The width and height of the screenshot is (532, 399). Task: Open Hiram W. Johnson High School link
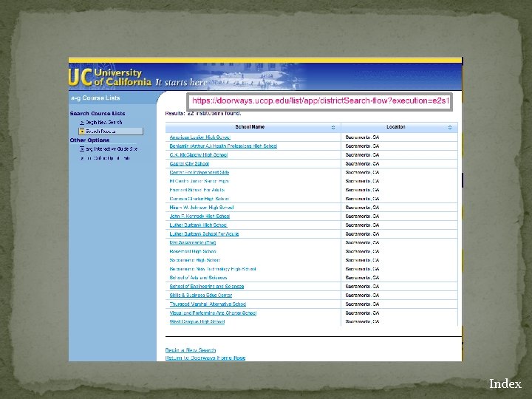pyautogui.click(x=202, y=208)
